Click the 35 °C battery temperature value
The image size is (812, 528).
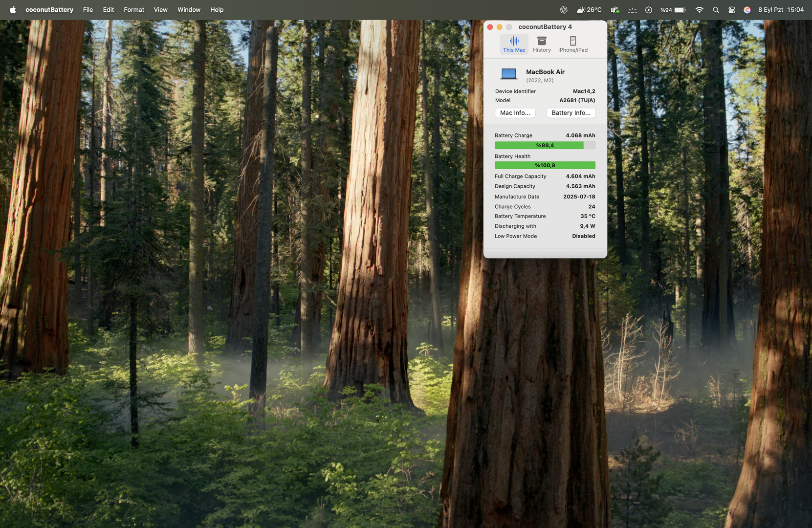click(x=588, y=216)
